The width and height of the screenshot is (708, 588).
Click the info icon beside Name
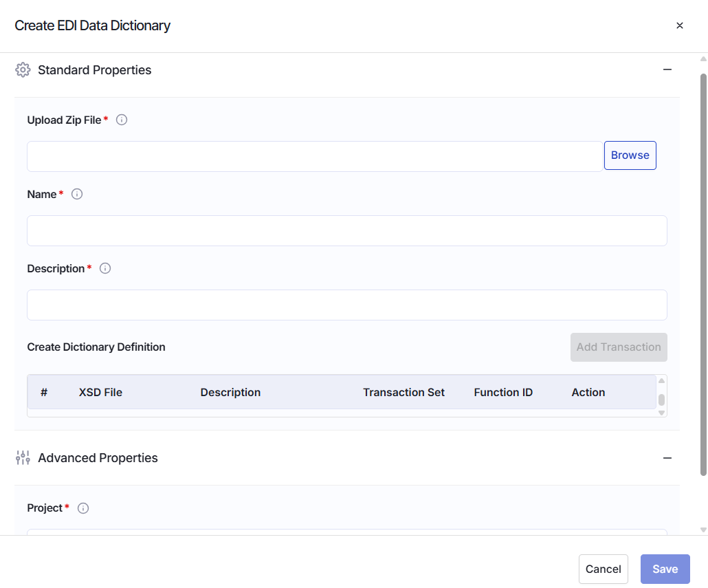(77, 194)
